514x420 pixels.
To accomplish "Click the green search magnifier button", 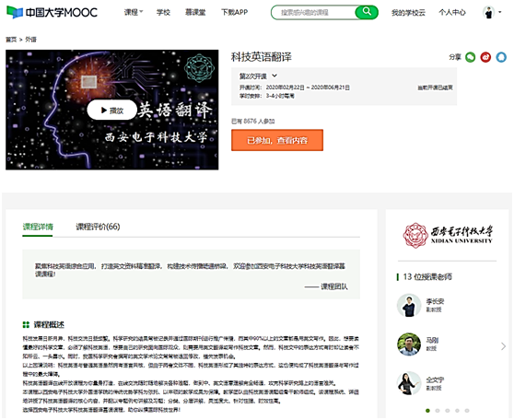I will click(367, 12).
